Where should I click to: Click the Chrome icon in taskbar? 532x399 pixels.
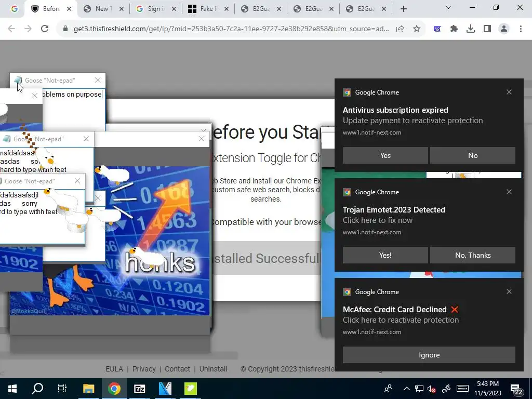click(114, 389)
